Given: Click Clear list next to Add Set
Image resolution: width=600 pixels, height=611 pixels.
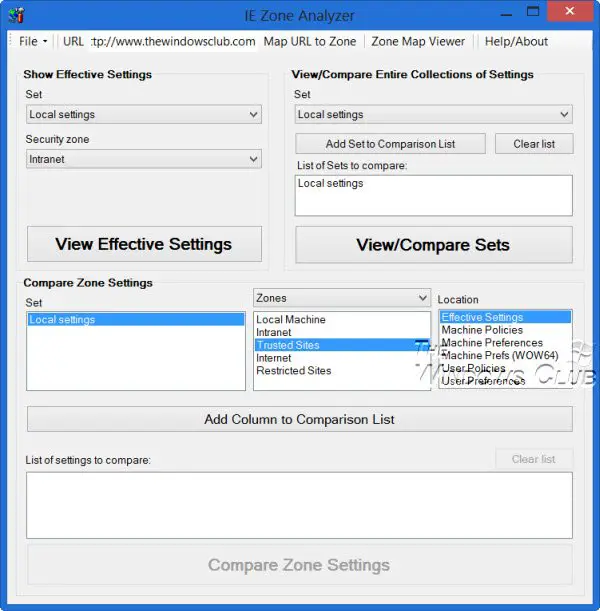Looking at the screenshot, I should (534, 144).
